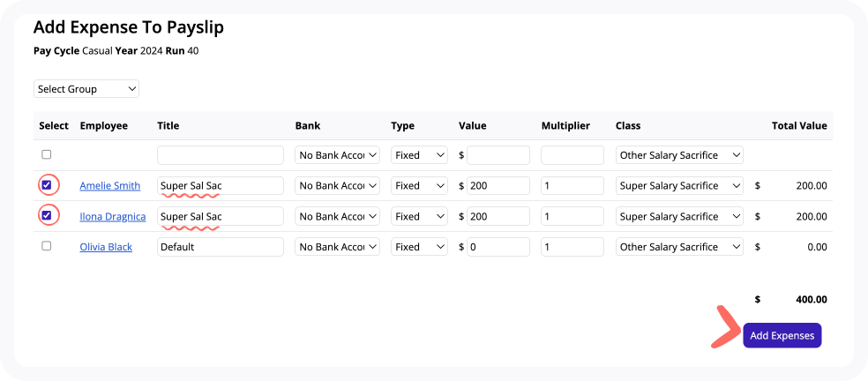The image size is (868, 381).
Task: Edit the Value field for Olivia Black
Action: coord(498,247)
